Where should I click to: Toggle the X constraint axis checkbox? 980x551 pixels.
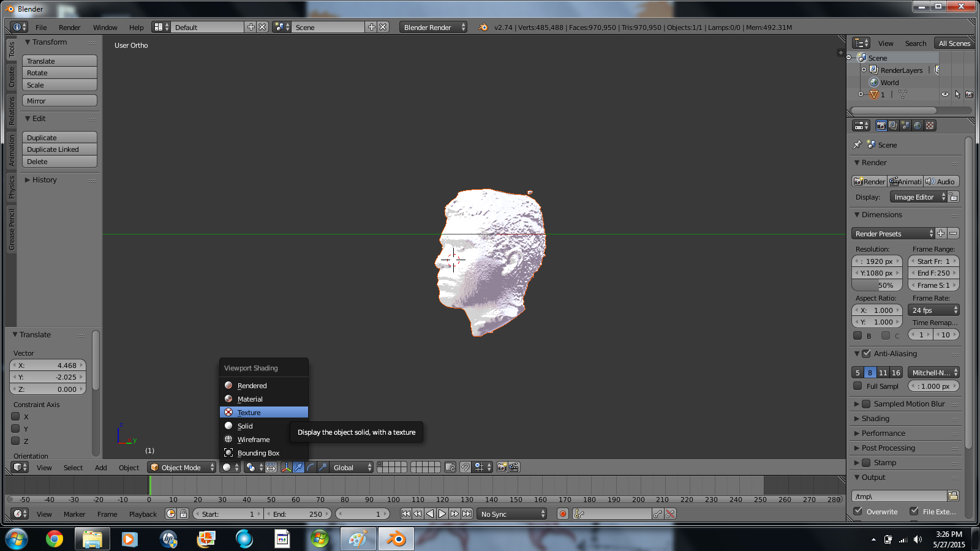16,416
